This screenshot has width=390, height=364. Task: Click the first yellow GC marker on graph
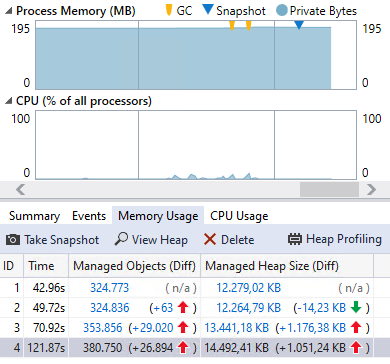pyautogui.click(x=232, y=25)
